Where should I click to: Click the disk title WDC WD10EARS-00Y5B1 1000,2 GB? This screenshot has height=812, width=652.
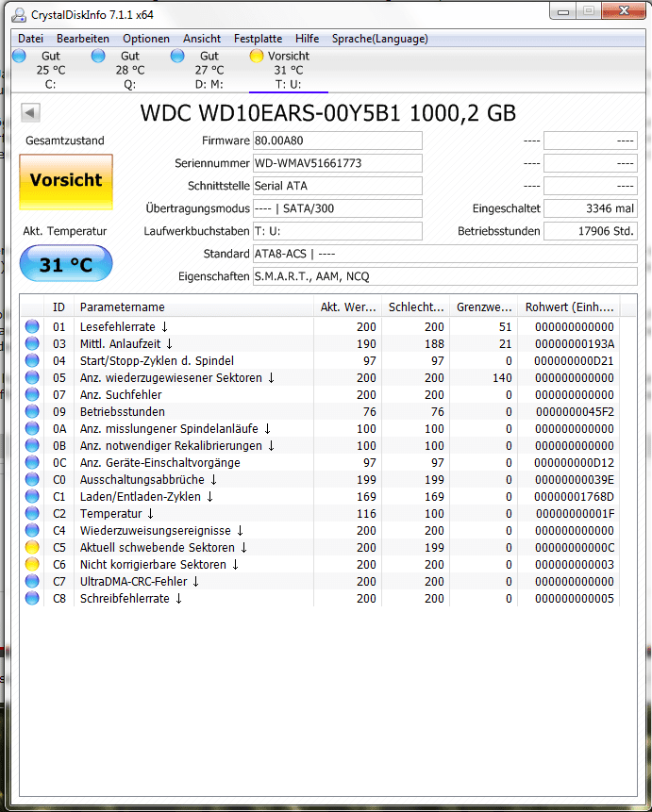pos(328,113)
